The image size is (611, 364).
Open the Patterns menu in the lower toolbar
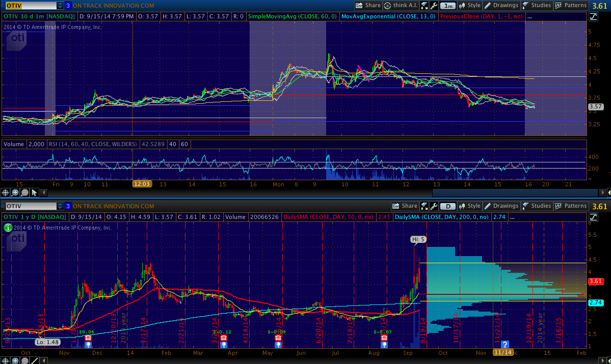tap(571, 206)
